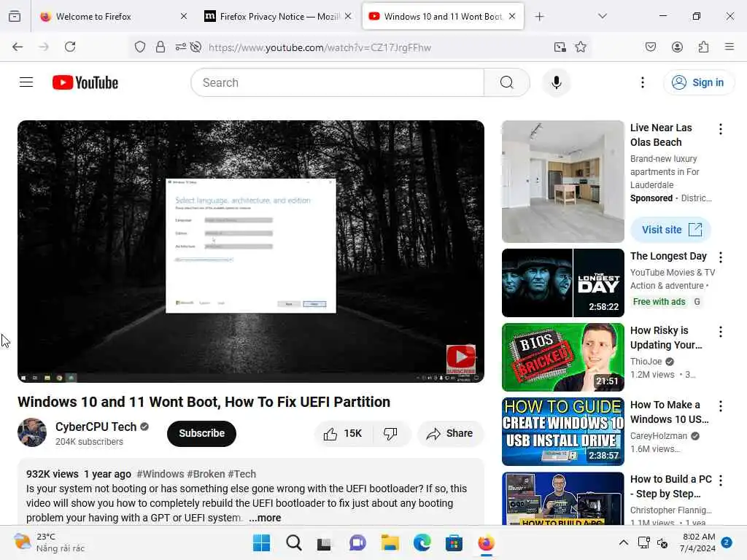Open Create Windows 10 USB Install Drive thumbnail

[x=562, y=432]
